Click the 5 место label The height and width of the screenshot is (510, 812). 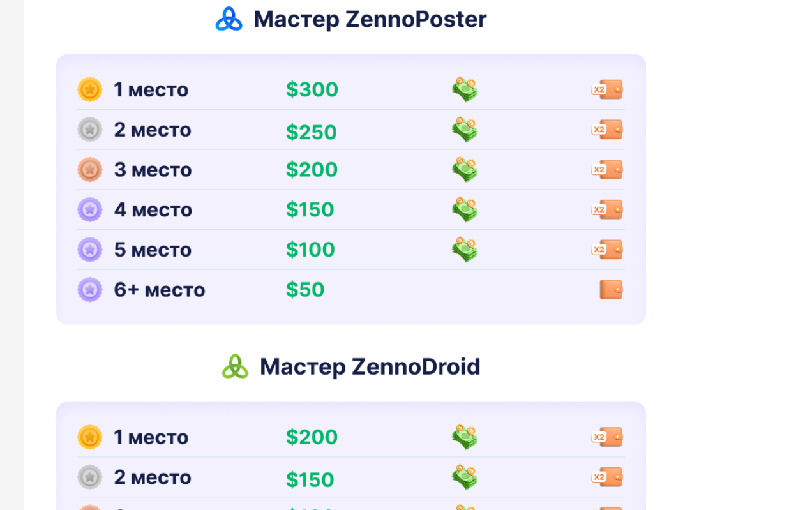point(153,250)
